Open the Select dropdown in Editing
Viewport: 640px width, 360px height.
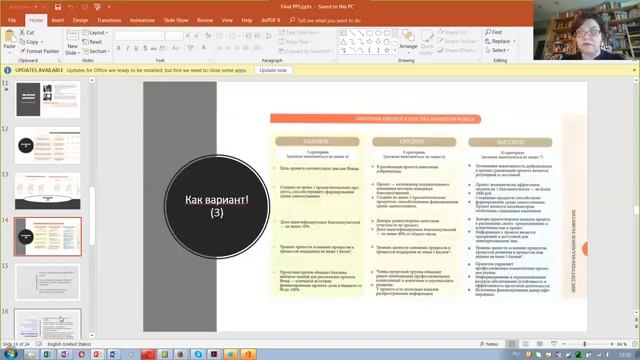pyautogui.click(x=497, y=50)
